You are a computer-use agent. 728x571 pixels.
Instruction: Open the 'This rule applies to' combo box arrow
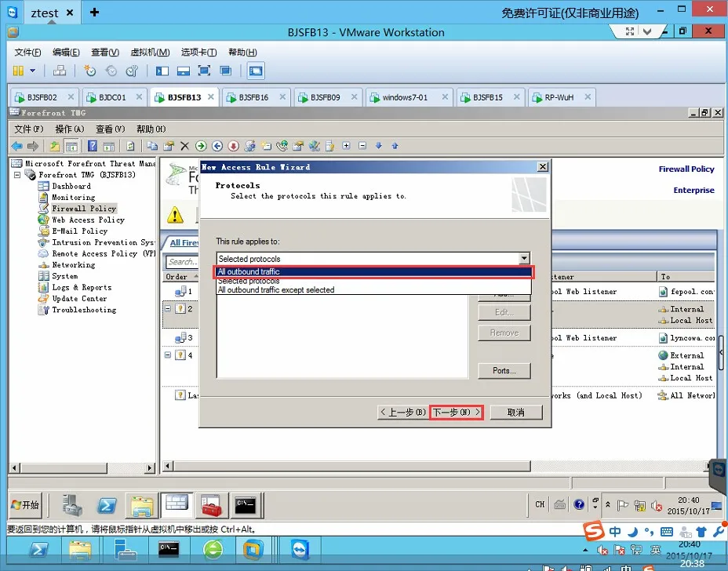[524, 259]
